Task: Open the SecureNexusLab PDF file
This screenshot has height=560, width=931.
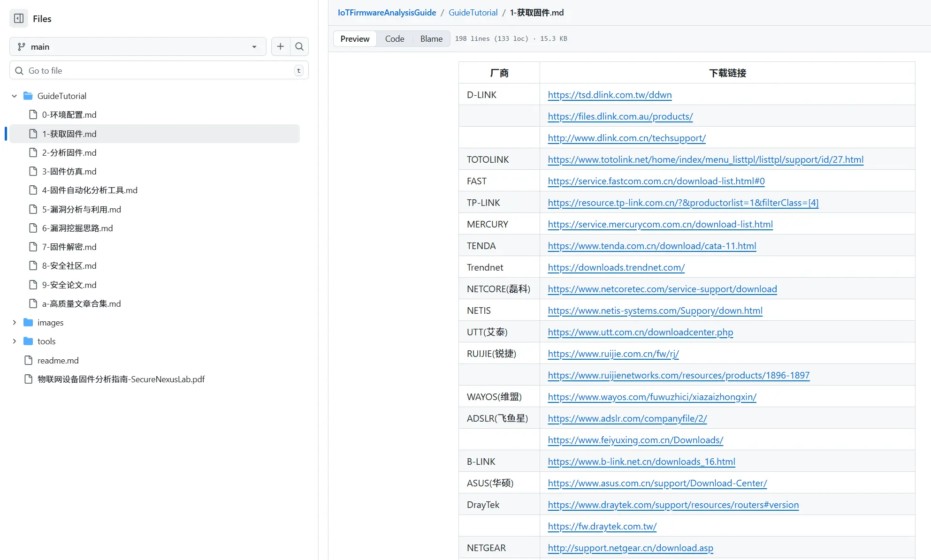Action: click(x=121, y=379)
